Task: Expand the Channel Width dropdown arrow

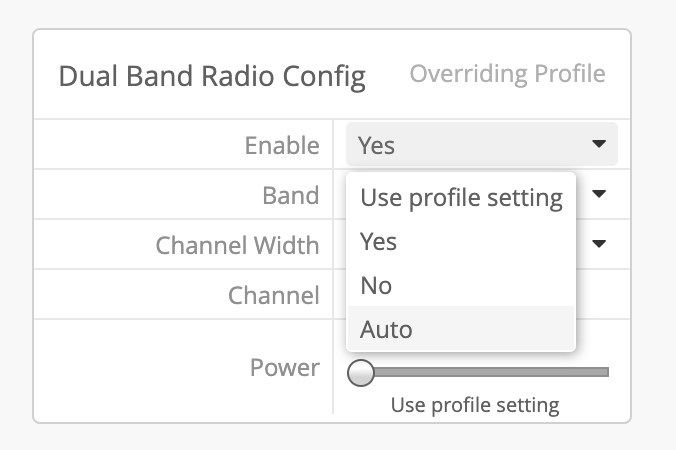Action: point(599,243)
